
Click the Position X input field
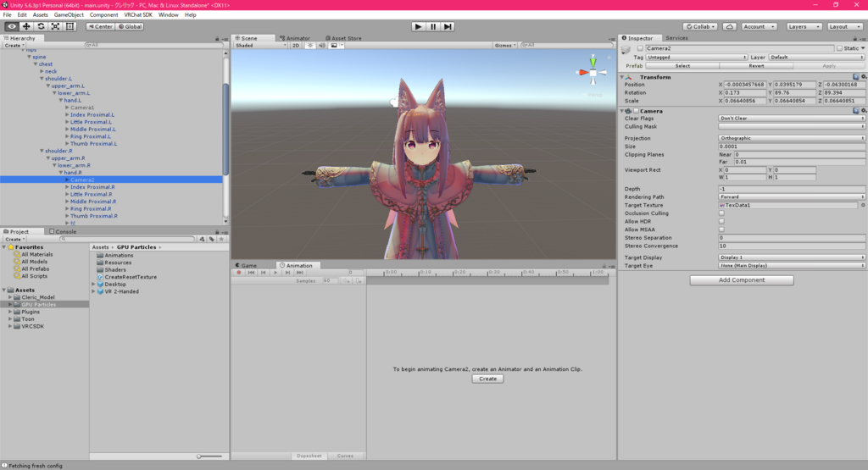(x=745, y=85)
